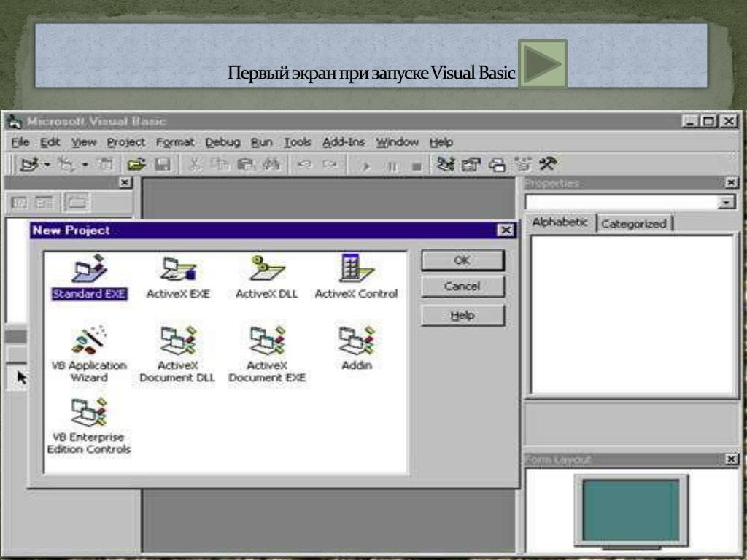Click the Break pause toolbar button

click(392, 166)
